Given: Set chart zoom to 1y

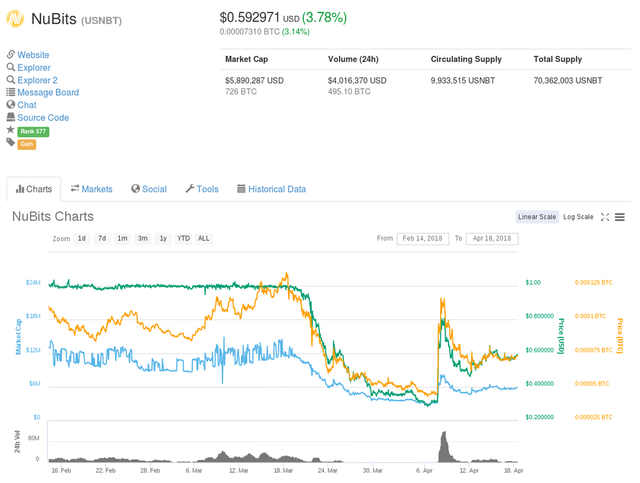Looking at the screenshot, I should tap(163, 238).
